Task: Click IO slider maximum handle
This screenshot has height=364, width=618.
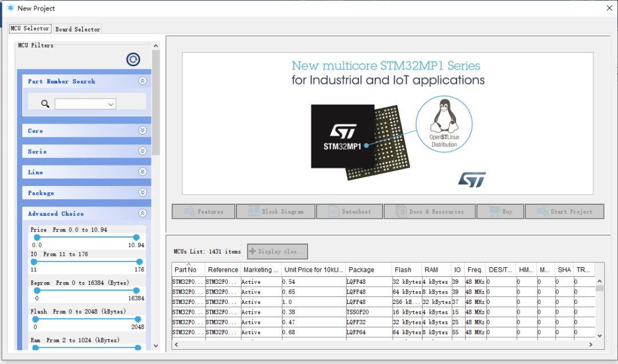Action: point(139,262)
